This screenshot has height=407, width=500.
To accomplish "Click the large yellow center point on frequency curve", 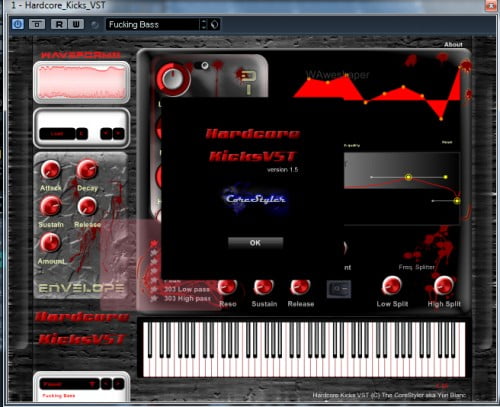I will 408,177.
